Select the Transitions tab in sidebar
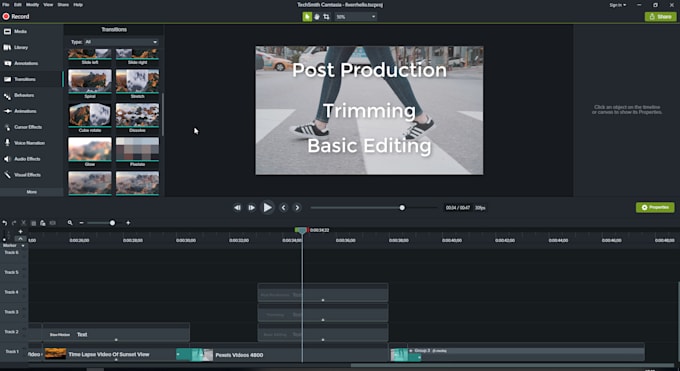Image resolution: width=680 pixels, height=371 pixels. click(31, 79)
